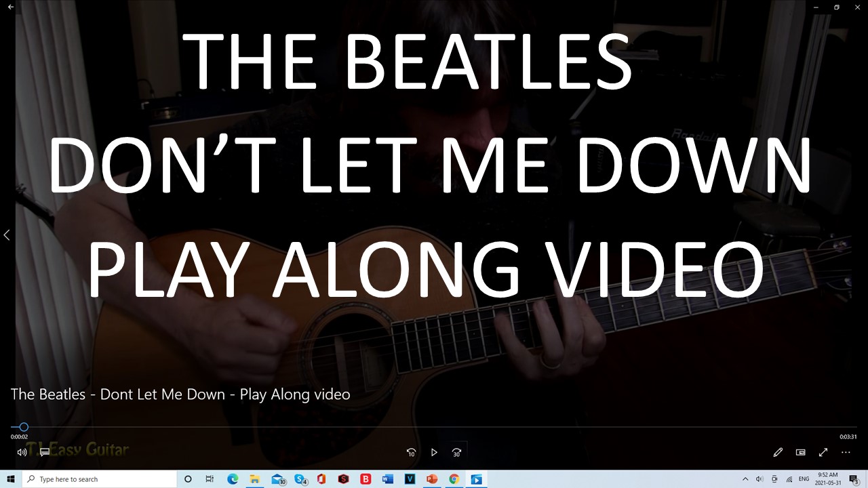Open the network Wi-Fi tray icon
The height and width of the screenshot is (488, 868).
(x=789, y=479)
